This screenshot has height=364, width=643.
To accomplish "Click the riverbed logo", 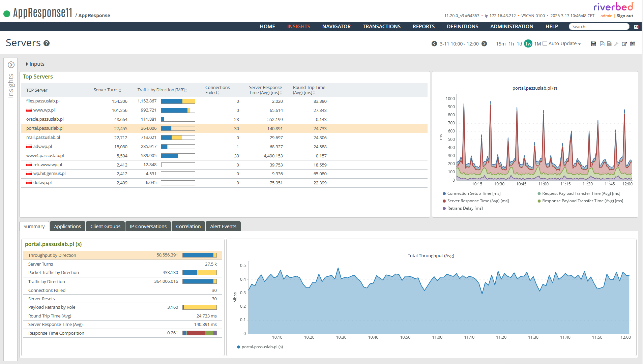I will (613, 7).
